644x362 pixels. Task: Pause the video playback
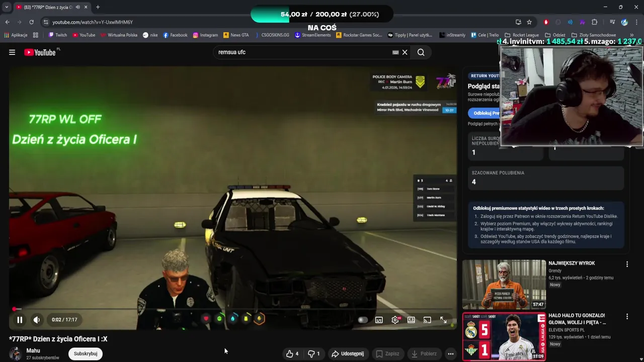(x=20, y=320)
